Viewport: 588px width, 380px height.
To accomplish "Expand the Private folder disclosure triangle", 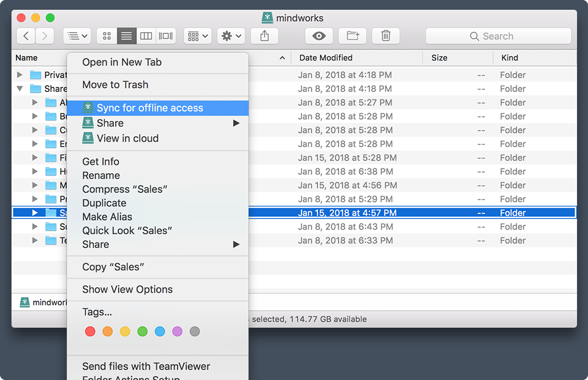I will click(20, 75).
